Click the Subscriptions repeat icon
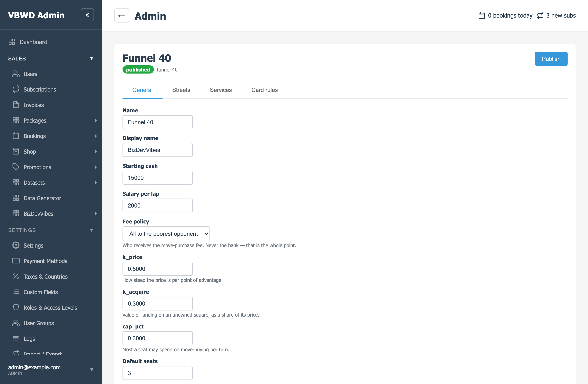This screenshot has width=588, height=384. pos(16,89)
